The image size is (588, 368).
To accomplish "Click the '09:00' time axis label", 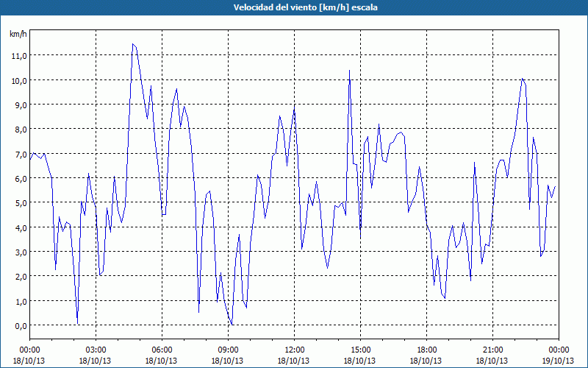I will [x=228, y=350].
